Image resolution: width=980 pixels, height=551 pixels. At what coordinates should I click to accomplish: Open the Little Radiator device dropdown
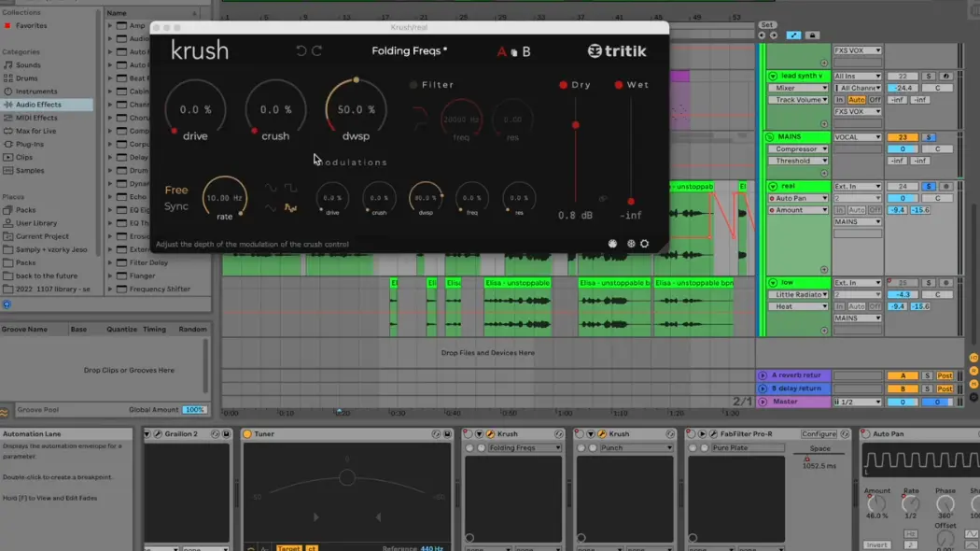(798, 294)
